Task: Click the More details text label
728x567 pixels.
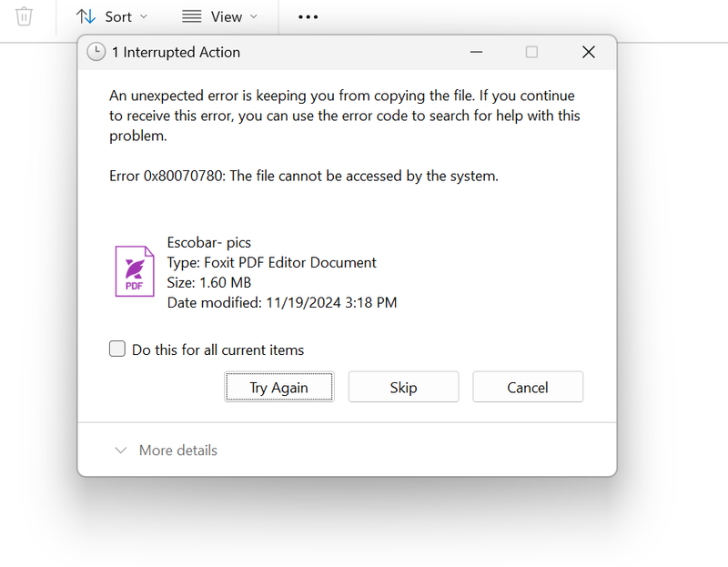Action: click(178, 450)
